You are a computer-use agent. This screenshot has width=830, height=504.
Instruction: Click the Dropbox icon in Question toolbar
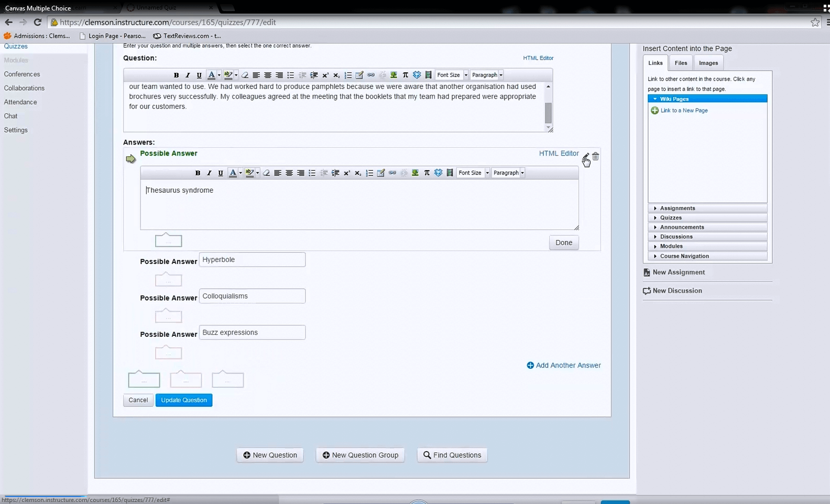[x=417, y=75]
